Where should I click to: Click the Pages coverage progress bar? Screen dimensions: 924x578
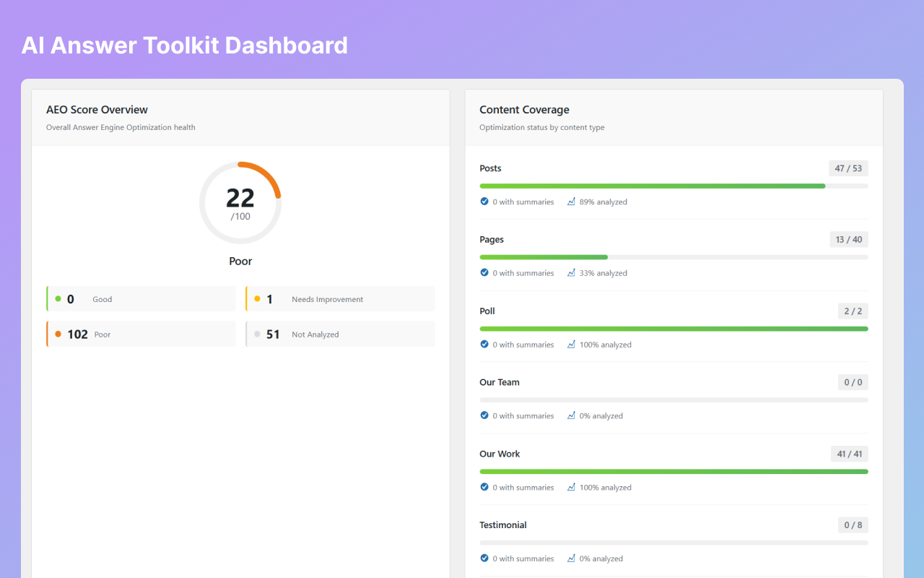[x=674, y=257]
